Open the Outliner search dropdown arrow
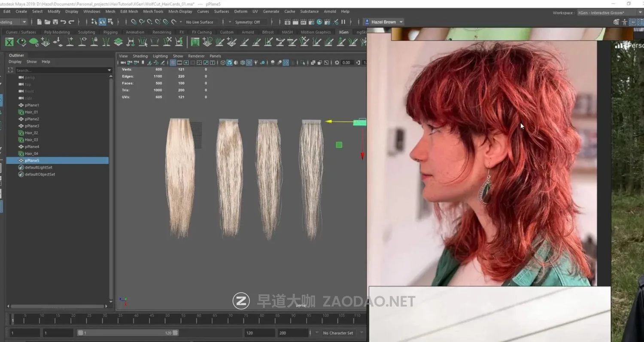 coord(109,70)
